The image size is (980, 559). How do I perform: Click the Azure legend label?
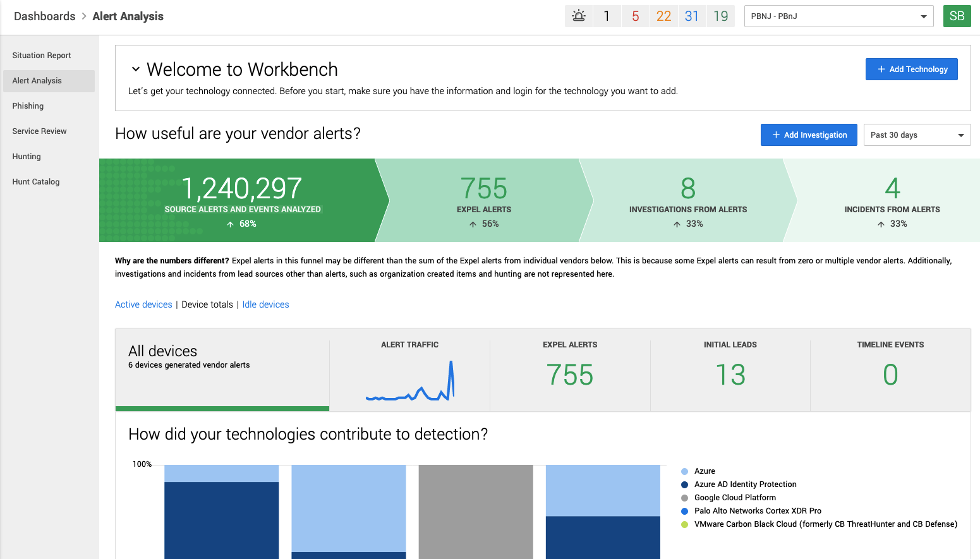[x=705, y=471]
